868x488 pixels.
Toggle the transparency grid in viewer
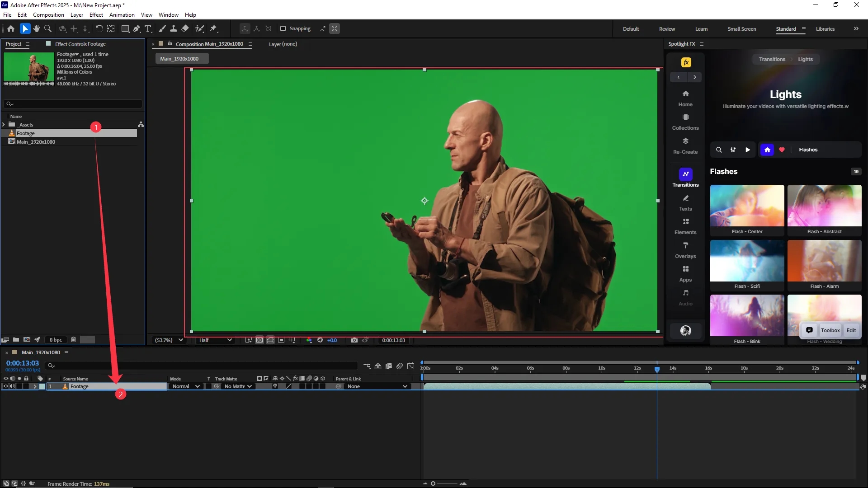[259, 340]
